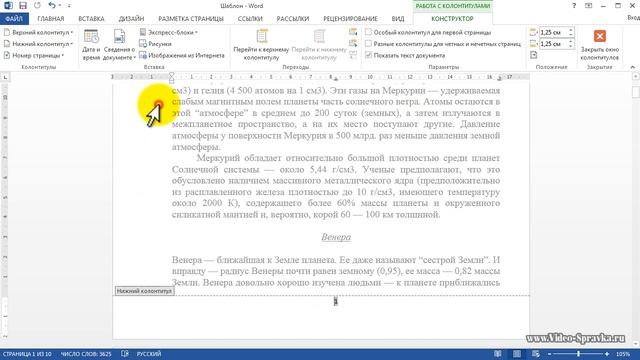Select the КОНСТРУКТОР tab
The image size is (640, 360).
pos(452,19)
